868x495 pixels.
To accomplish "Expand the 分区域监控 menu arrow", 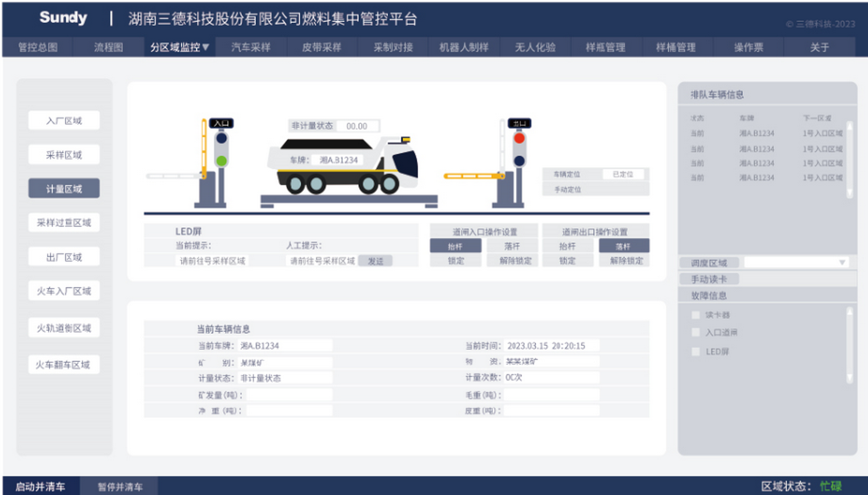I will [x=206, y=47].
